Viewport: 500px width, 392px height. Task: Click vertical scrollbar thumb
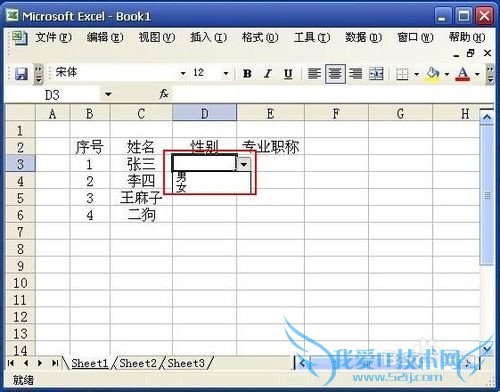(x=487, y=195)
